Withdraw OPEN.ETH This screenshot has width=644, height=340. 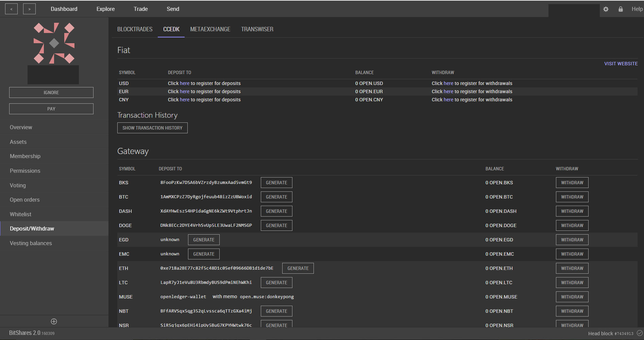[572, 268]
